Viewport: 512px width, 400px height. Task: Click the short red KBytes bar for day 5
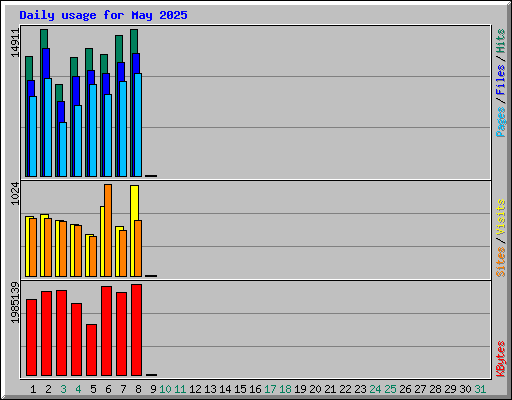[91, 350]
